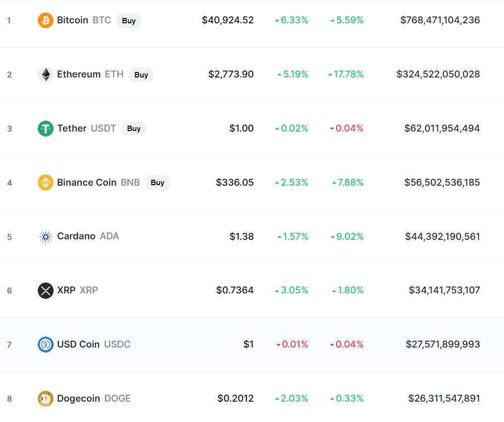Click Bitcoin's price $40,924.52
The height and width of the screenshot is (422, 504).
227,20
